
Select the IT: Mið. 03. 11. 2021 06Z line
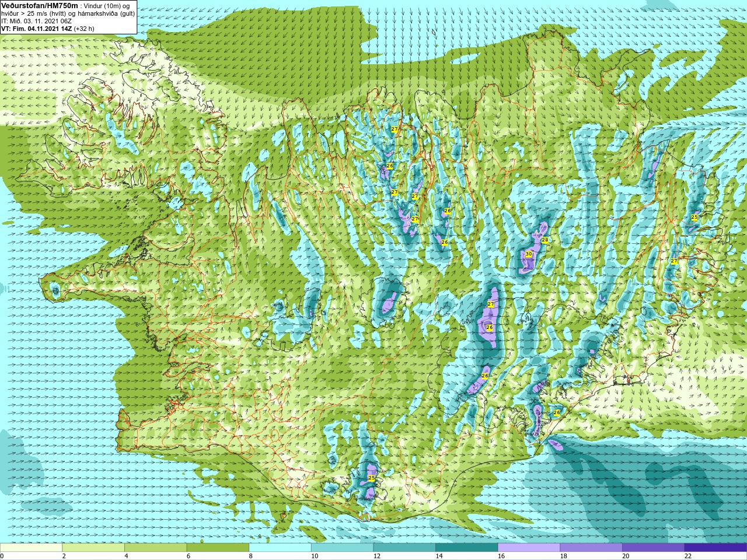(36, 21)
